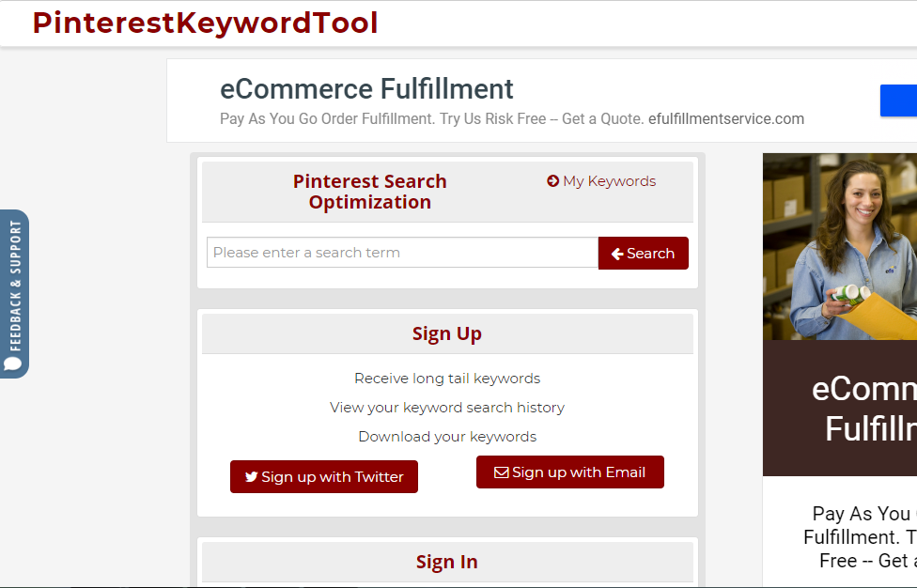Image resolution: width=917 pixels, height=588 pixels.
Task: Click the speech bubble icon on the Feedback tab
Action: (x=14, y=362)
